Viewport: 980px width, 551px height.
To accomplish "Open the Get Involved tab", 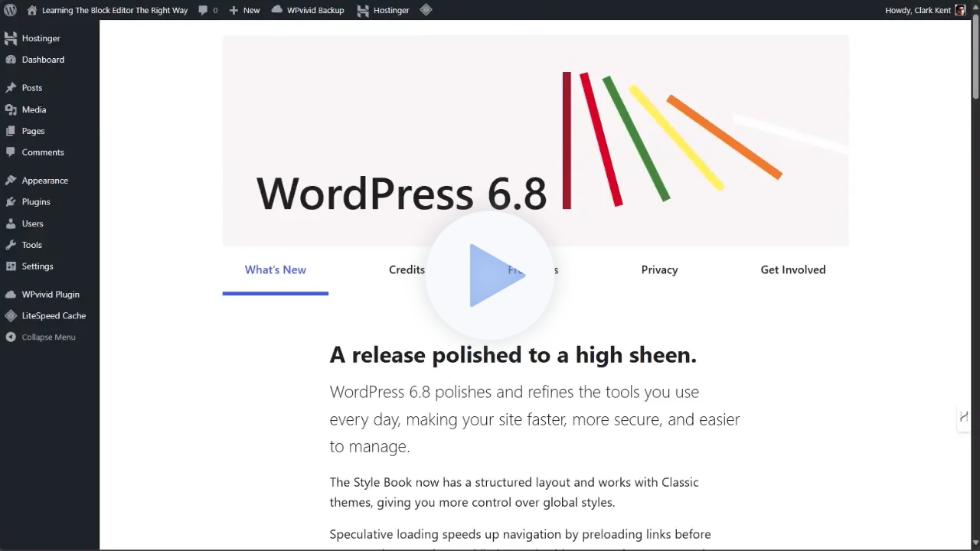I will click(x=793, y=269).
